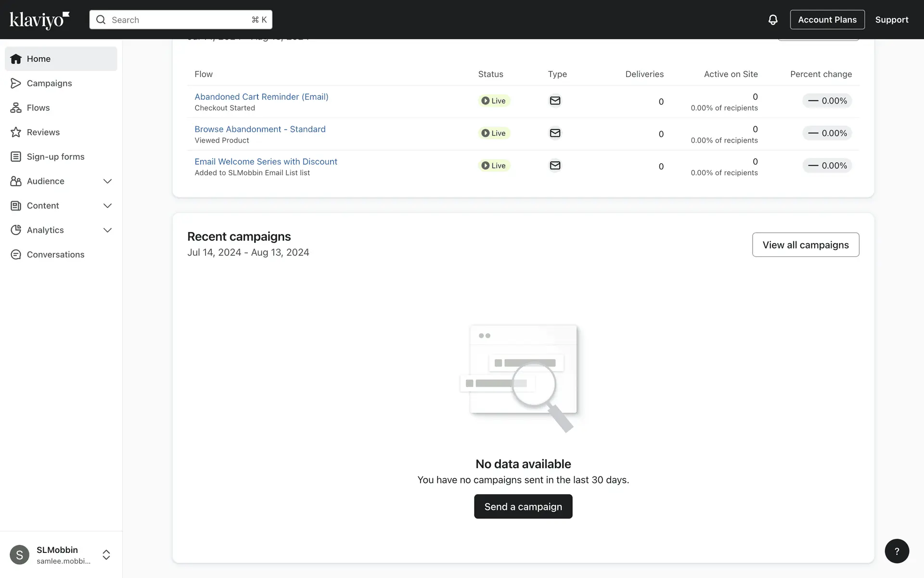924x578 pixels.
Task: Open Email Welcome Series with Discount link
Action: [266, 161]
